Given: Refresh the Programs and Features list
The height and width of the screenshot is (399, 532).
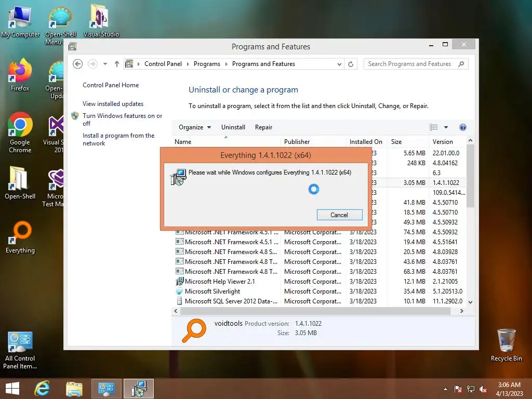Looking at the screenshot, I should click(x=351, y=64).
